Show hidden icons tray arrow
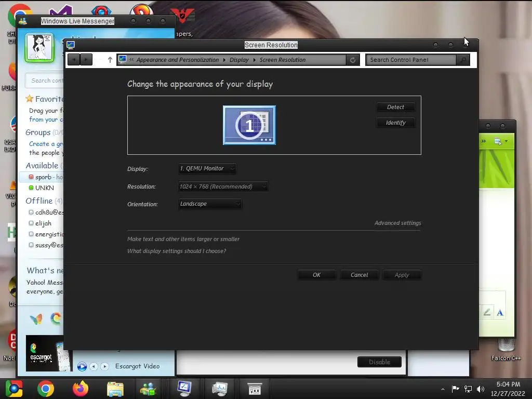The width and height of the screenshot is (532, 399). pos(443,389)
